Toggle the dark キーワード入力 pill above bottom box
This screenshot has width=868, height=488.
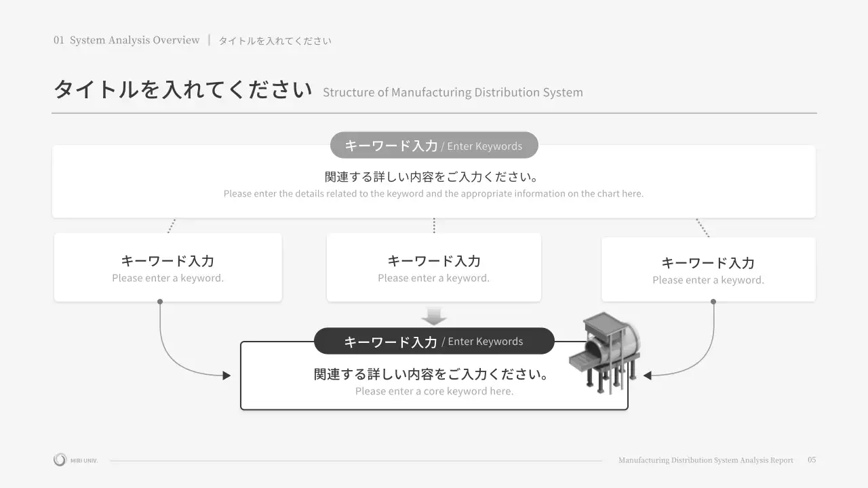point(433,341)
